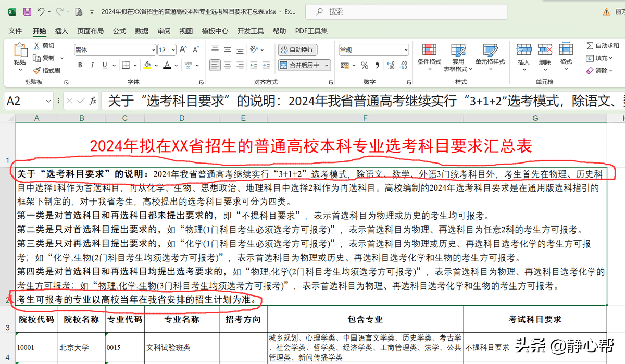625x364 pixels.
Task: Click the Paste clipboard icon
Action: [x=20, y=51]
